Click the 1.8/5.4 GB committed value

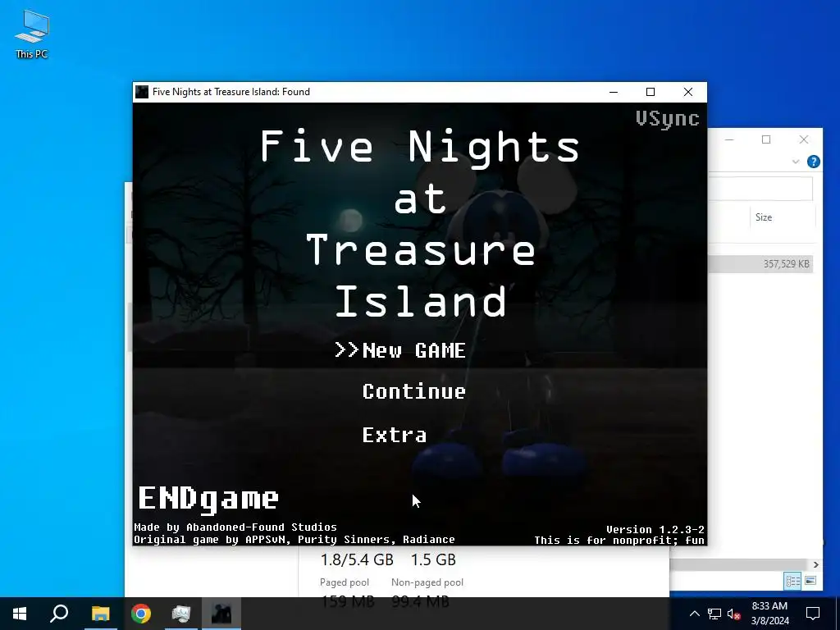tap(357, 559)
